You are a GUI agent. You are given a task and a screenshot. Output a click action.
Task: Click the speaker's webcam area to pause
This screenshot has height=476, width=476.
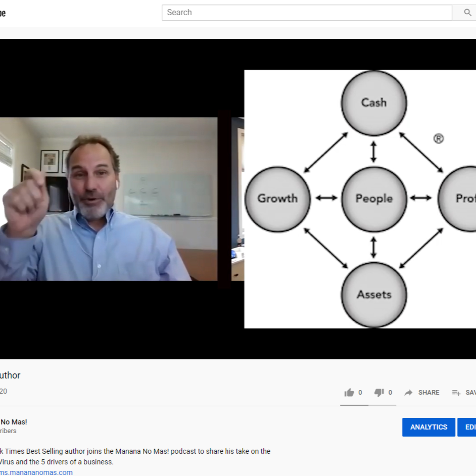click(108, 199)
